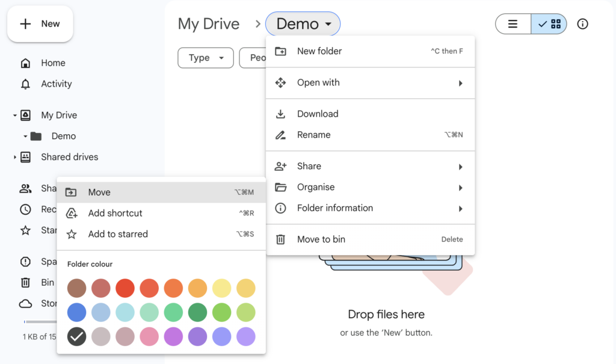Pick the bright red folder colour swatch
Screen dimensions: 616x364
(125, 288)
